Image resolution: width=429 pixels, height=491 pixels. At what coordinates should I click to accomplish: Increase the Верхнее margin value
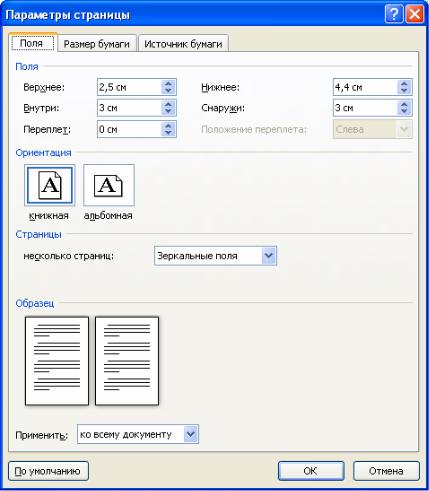click(x=168, y=84)
